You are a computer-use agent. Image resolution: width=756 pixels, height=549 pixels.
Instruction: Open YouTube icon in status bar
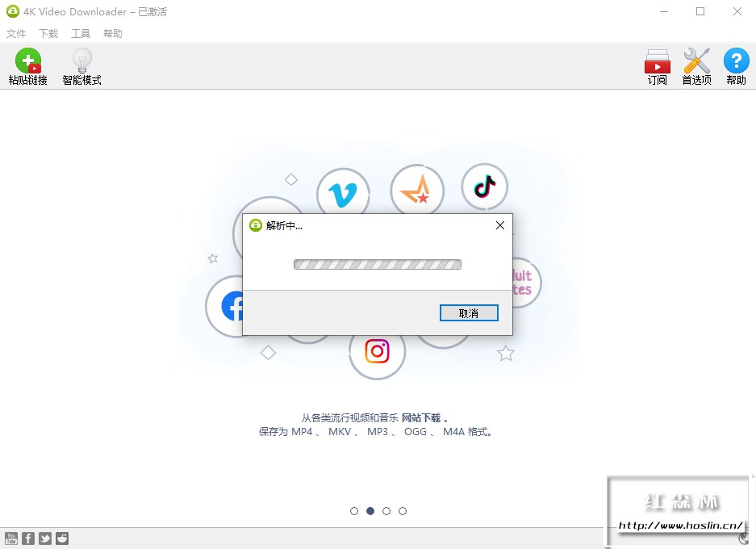(x=11, y=539)
